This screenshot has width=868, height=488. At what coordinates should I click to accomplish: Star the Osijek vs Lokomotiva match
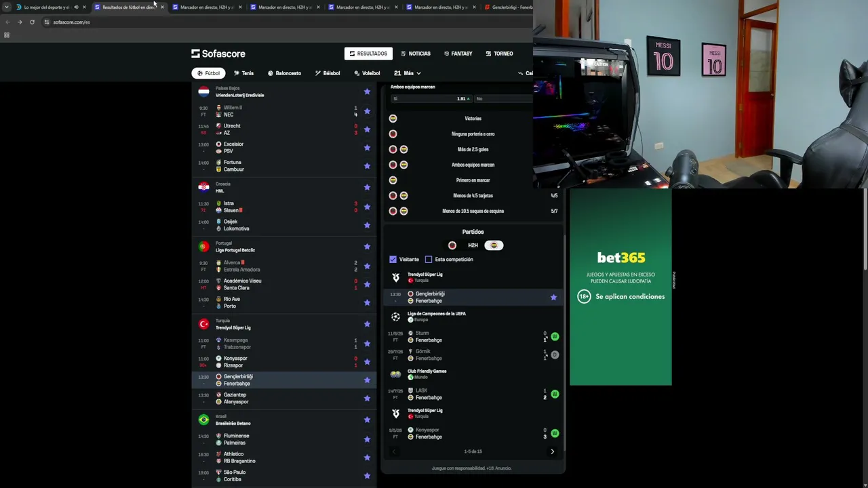(x=367, y=225)
